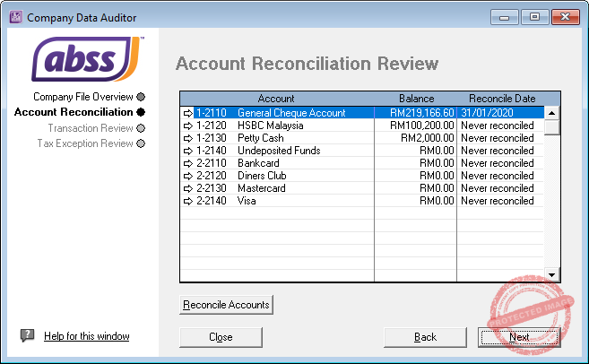Select the Transaction Review step bullet
This screenshot has width=589, height=364.
click(141, 128)
